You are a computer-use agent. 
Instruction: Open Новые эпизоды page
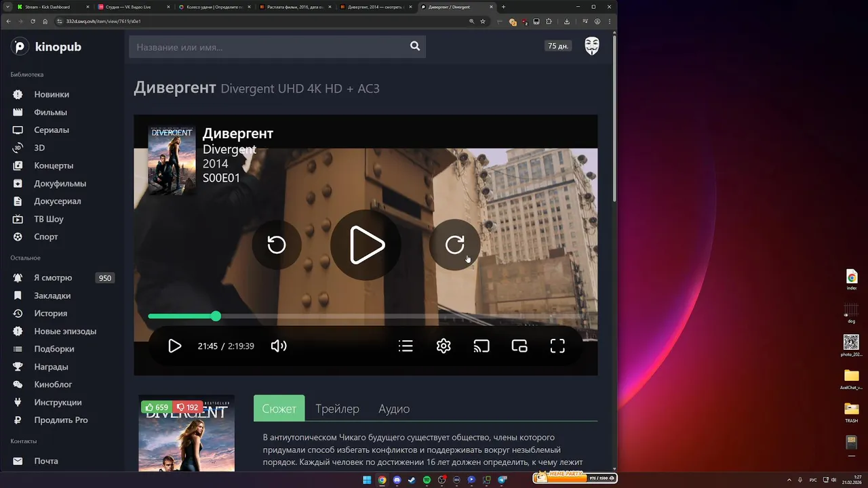[x=65, y=331]
